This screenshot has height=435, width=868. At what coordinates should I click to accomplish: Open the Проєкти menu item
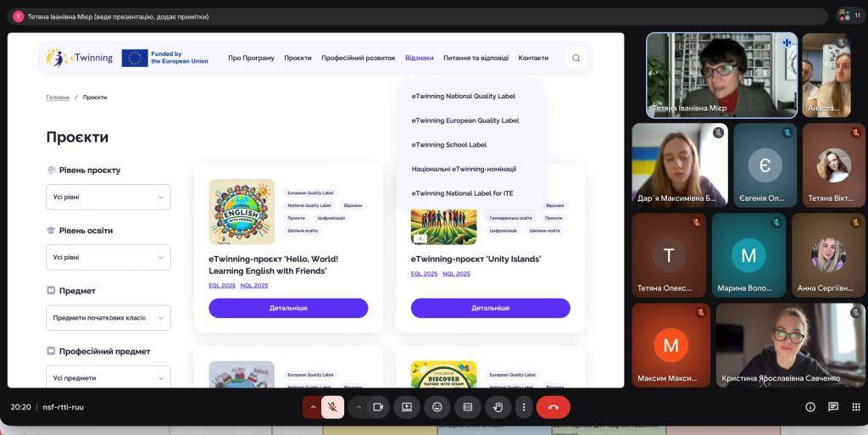tap(298, 58)
